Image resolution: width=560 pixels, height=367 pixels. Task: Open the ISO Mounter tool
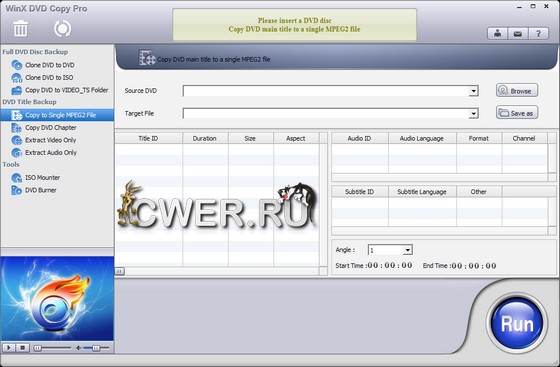[42, 177]
